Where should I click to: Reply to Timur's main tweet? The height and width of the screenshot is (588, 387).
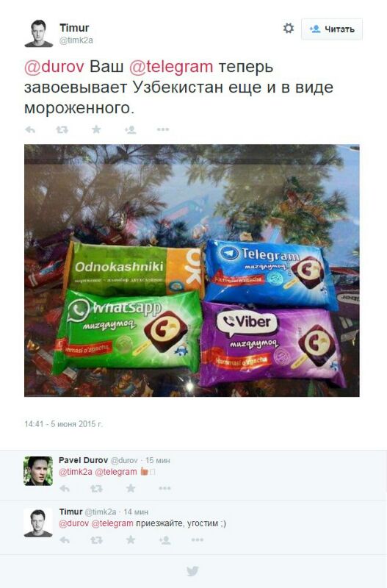[30, 130]
